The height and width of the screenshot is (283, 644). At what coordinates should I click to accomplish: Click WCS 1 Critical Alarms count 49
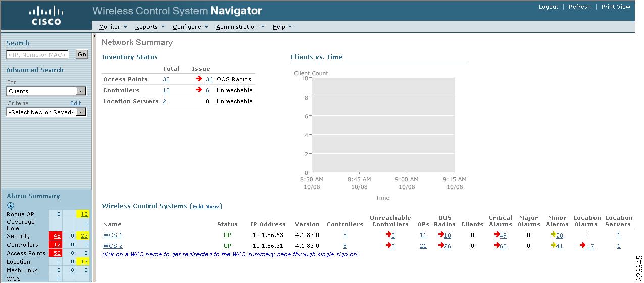(x=503, y=235)
